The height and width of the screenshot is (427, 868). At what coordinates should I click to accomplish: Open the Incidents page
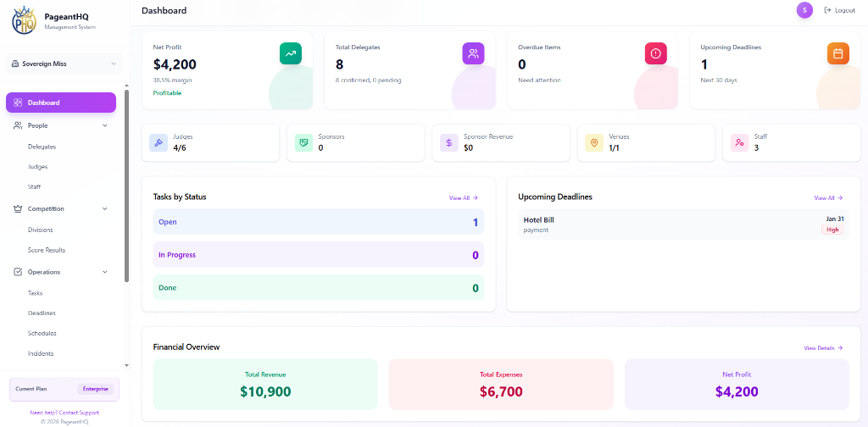pyautogui.click(x=41, y=353)
